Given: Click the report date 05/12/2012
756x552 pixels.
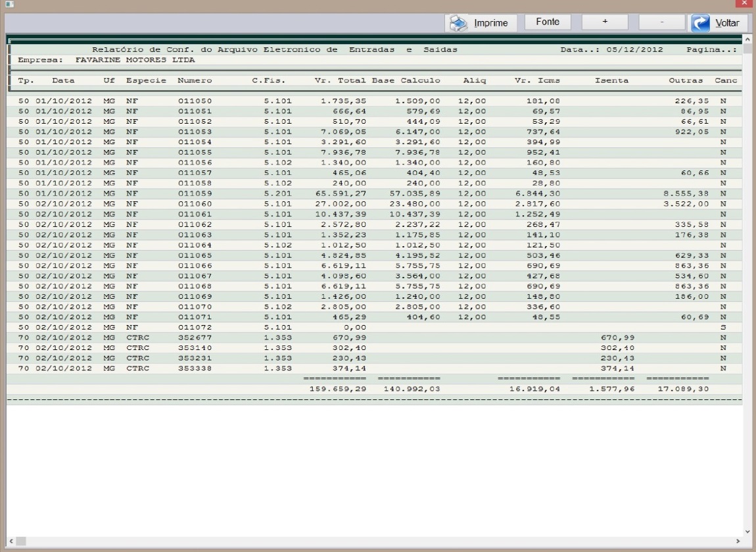Looking at the screenshot, I should click(x=634, y=49).
